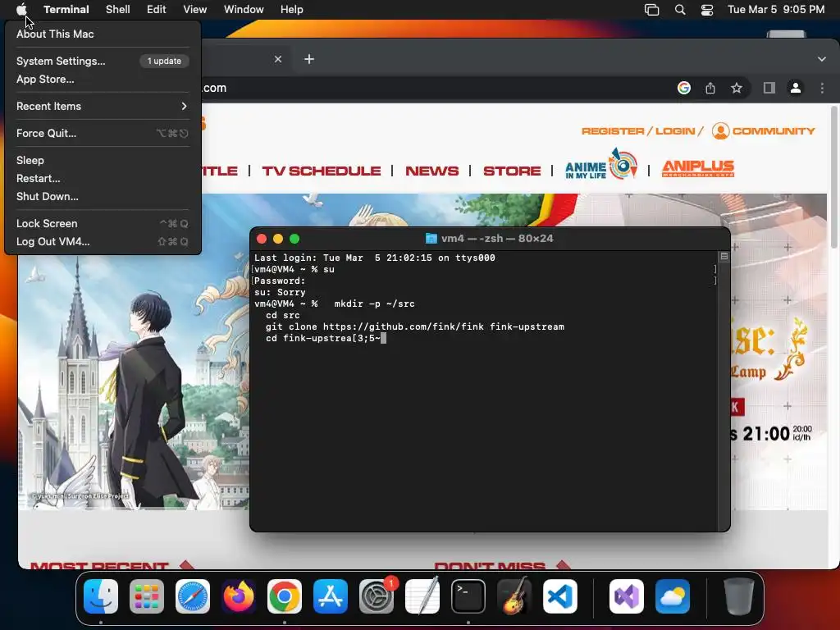Click the Terminal split pane icon

pos(724,257)
